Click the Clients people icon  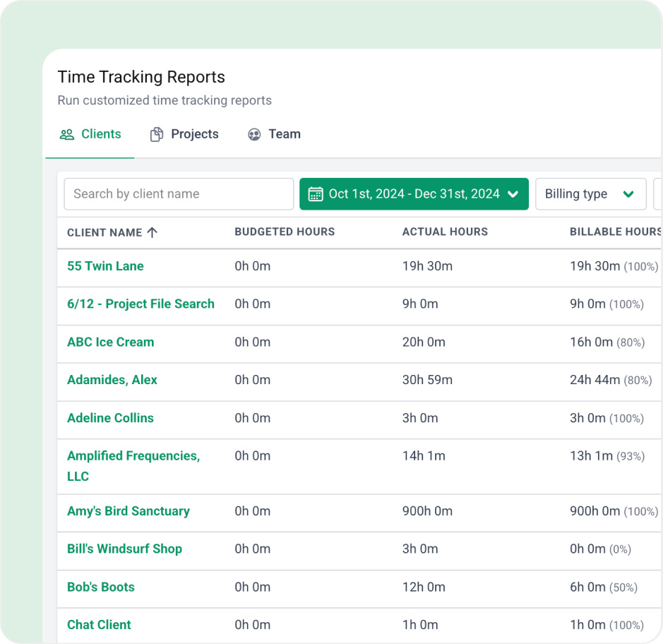(x=67, y=134)
